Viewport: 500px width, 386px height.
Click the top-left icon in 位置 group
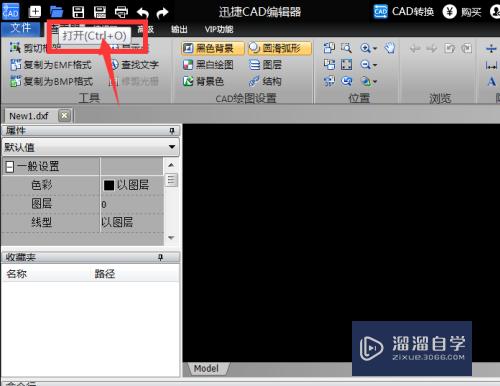point(329,48)
